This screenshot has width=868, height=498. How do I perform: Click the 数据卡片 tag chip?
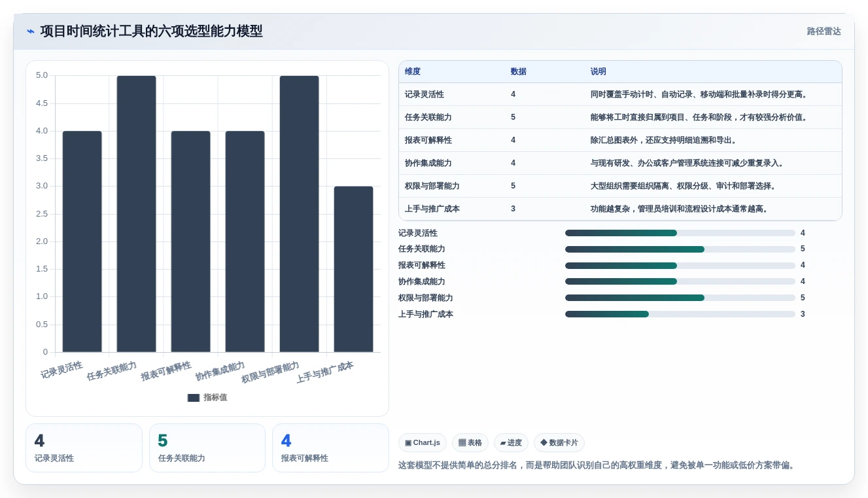[x=559, y=443]
